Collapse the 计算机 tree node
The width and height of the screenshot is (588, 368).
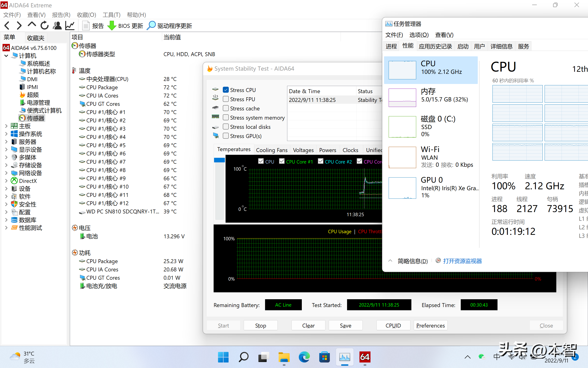pyautogui.click(x=6, y=56)
